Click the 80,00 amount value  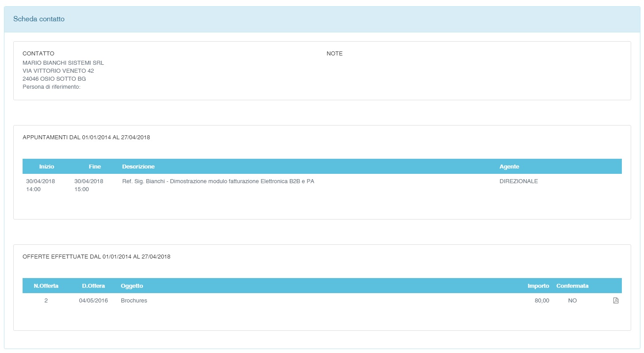tap(542, 301)
